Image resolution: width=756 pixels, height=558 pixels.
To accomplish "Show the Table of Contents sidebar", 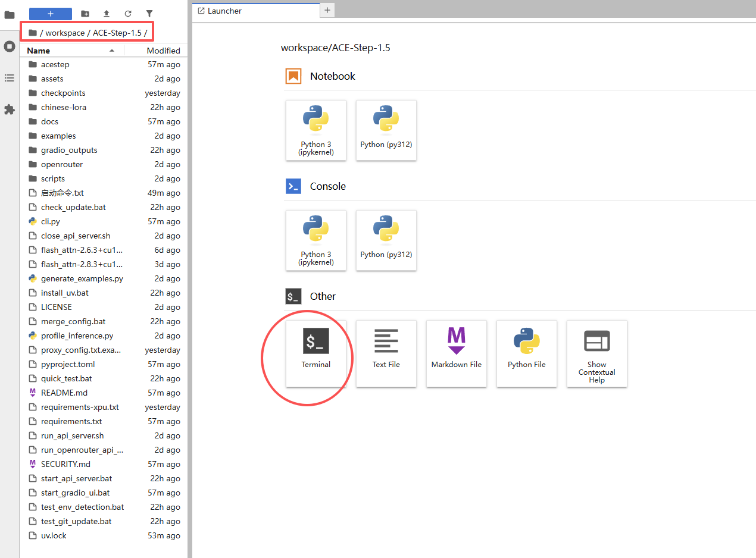I will (x=10, y=78).
